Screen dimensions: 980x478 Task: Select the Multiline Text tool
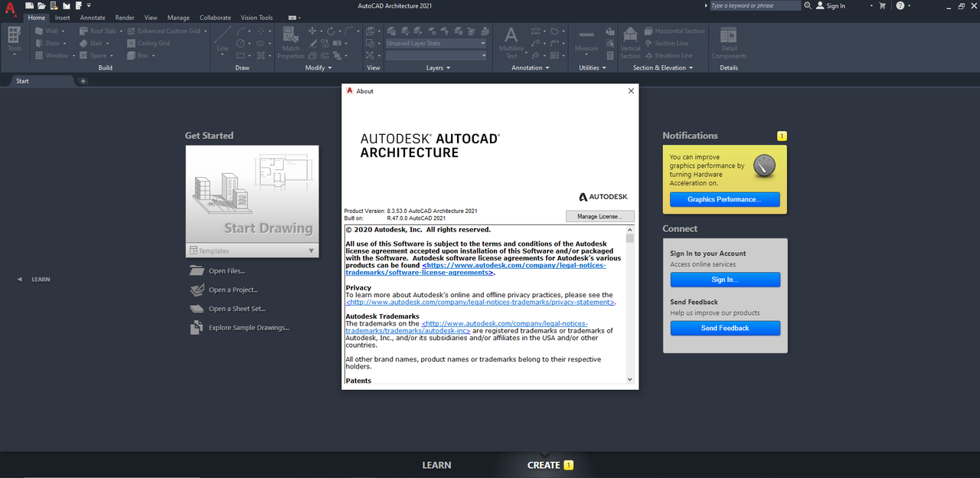(511, 42)
